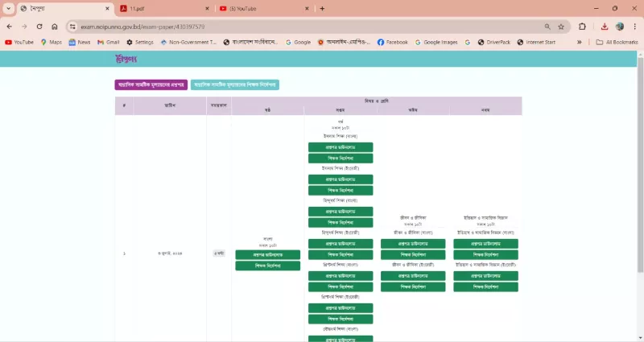Go back to the previous page

click(x=9, y=27)
